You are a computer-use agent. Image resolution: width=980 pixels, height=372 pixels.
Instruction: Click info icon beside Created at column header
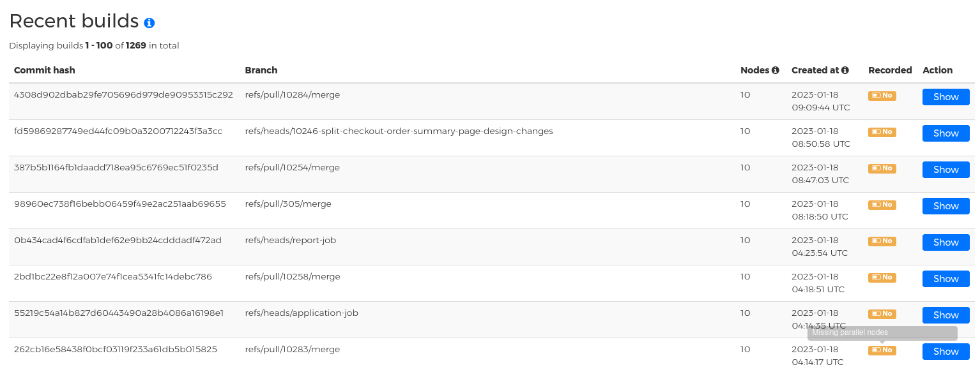[x=845, y=70]
